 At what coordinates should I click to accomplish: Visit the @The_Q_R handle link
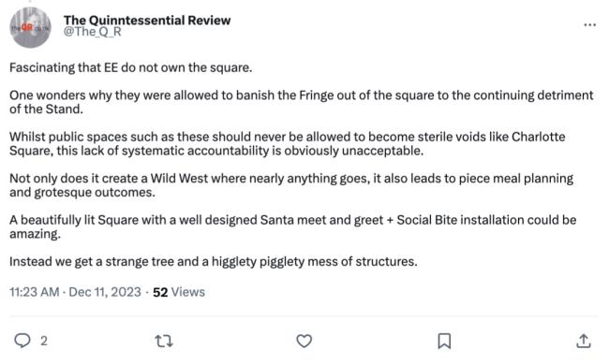coord(93,32)
